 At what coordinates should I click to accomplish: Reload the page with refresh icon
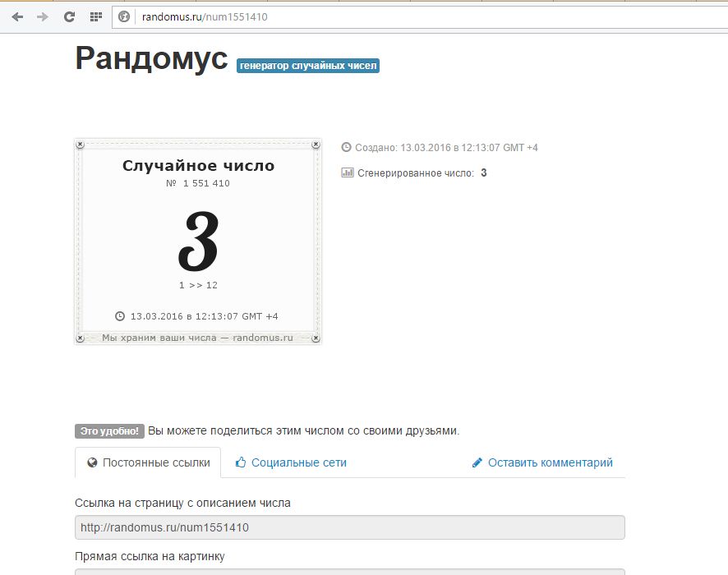[69, 16]
